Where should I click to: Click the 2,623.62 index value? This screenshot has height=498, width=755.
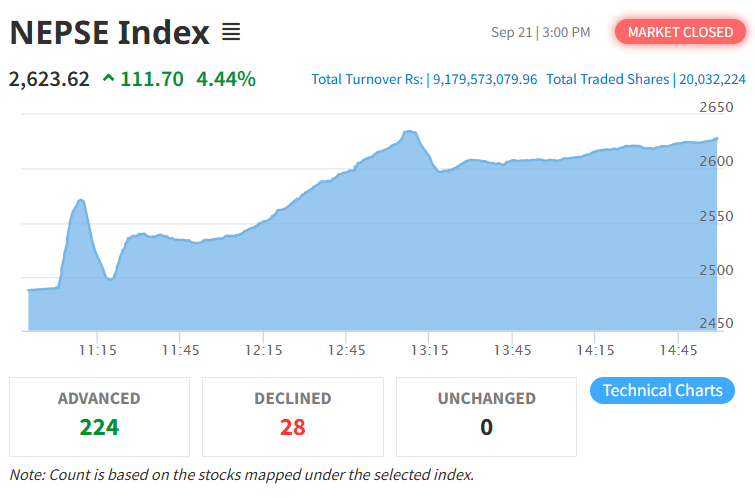(49, 78)
